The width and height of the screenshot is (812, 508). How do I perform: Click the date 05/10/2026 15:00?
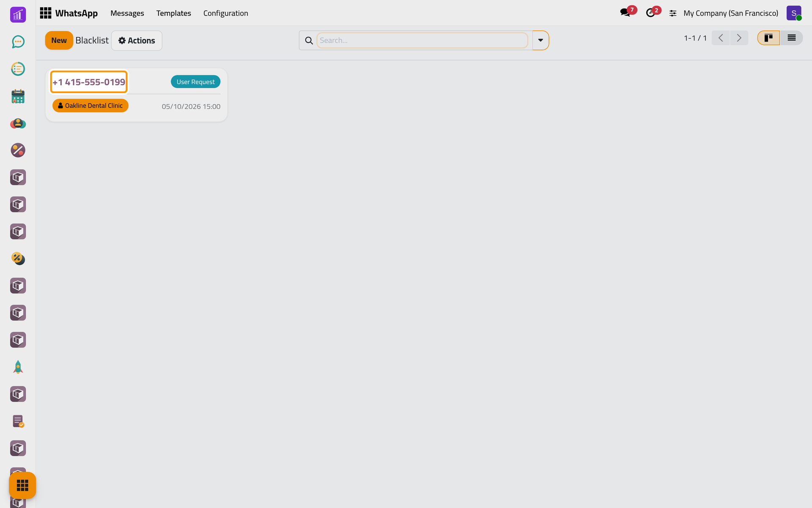(191, 107)
